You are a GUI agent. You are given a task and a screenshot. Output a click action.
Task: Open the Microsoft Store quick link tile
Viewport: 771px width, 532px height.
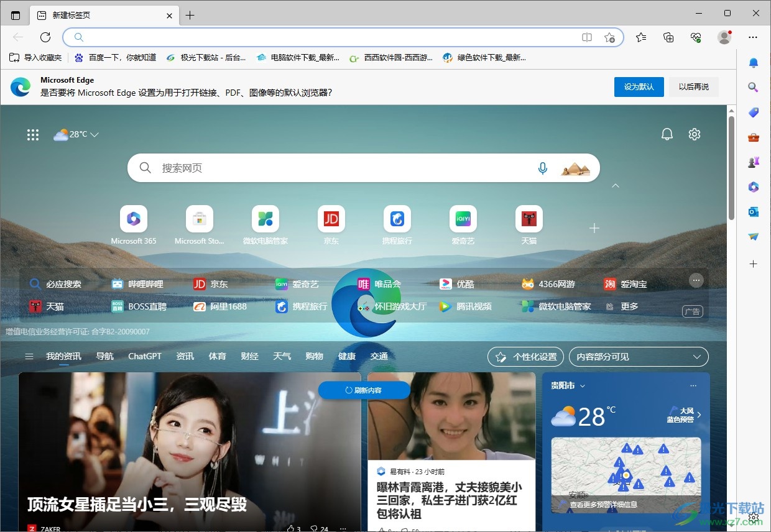click(x=200, y=225)
